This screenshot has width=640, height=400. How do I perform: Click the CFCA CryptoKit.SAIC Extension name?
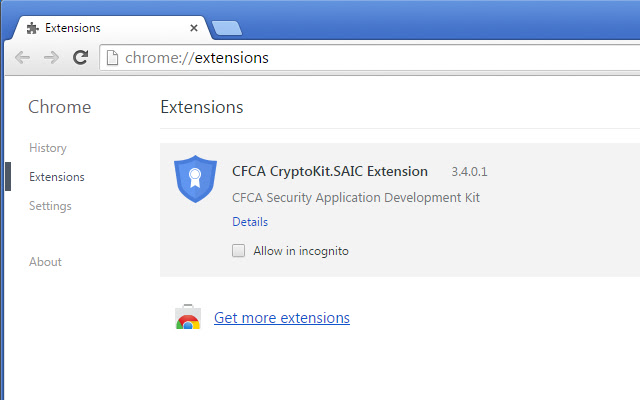pos(330,171)
